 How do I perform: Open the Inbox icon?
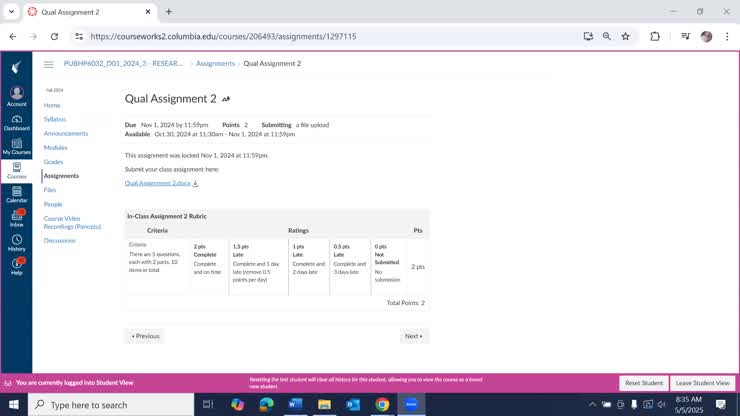(16, 217)
